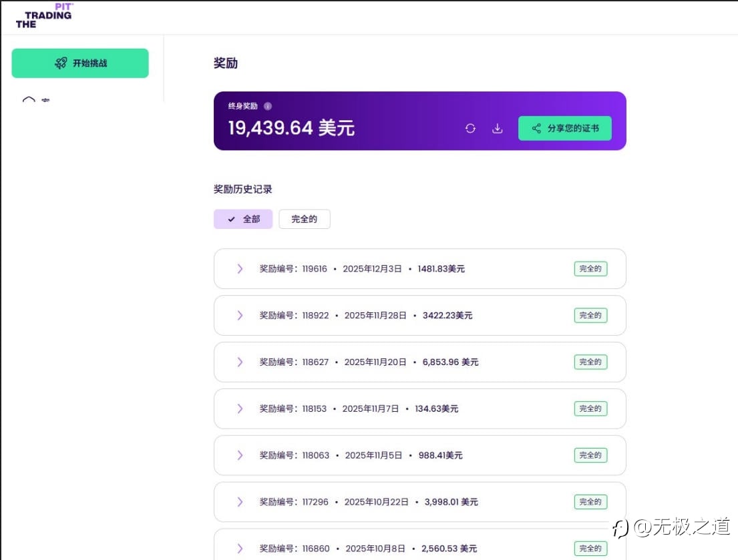
Task: Click The Trading Pit logo
Action: pos(44,16)
